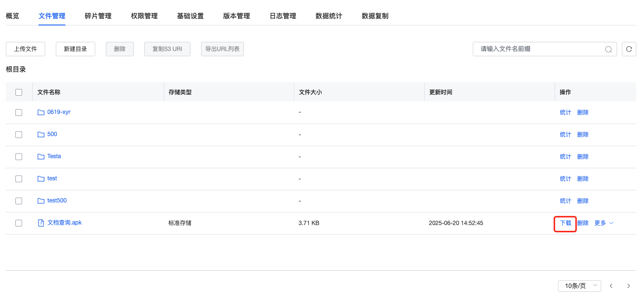
Task: Select the checkbox of the Testa row
Action: 18,156
